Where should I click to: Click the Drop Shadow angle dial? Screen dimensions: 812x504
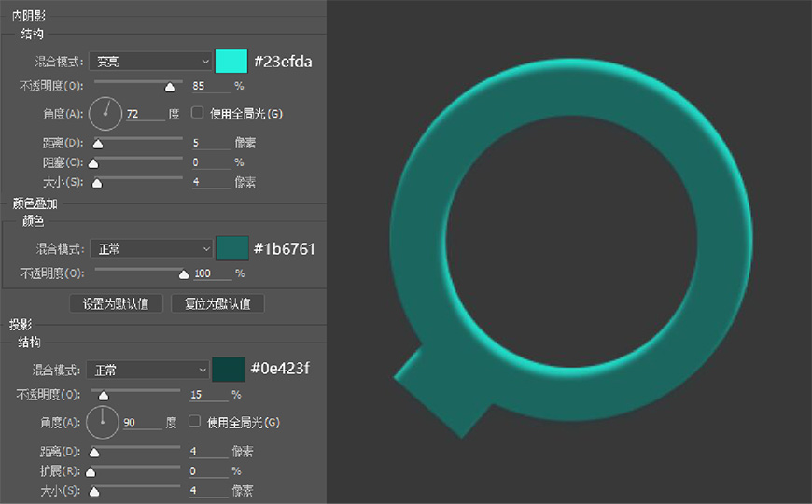(x=103, y=422)
